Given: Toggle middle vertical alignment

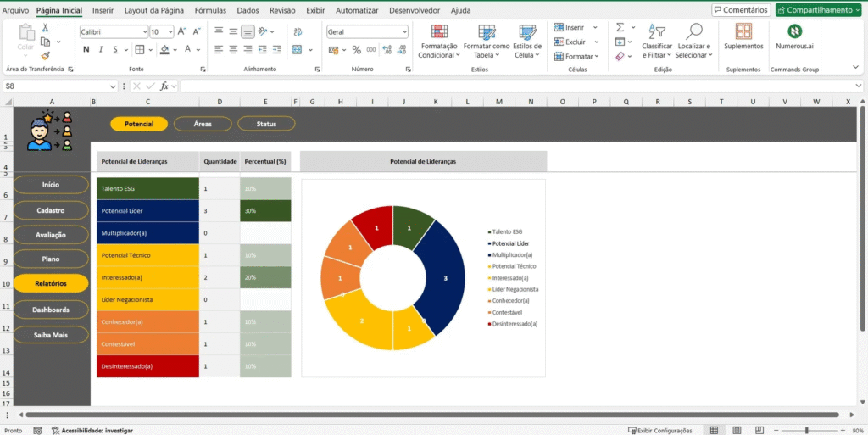Looking at the screenshot, I should coord(233,31).
